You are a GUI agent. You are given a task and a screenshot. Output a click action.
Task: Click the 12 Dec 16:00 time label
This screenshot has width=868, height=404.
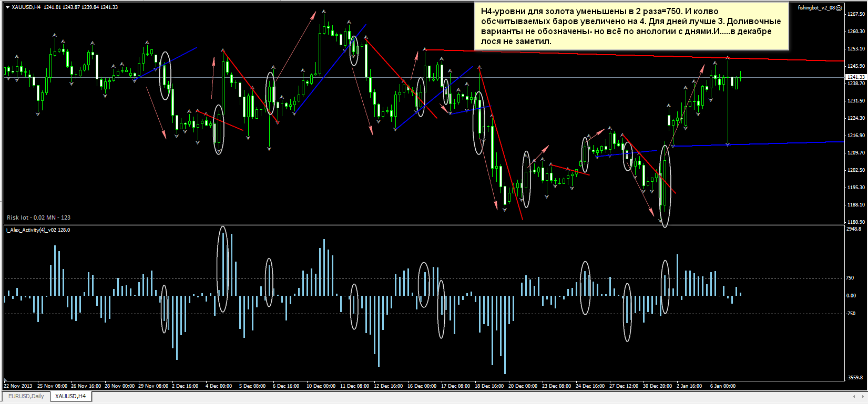(x=388, y=386)
